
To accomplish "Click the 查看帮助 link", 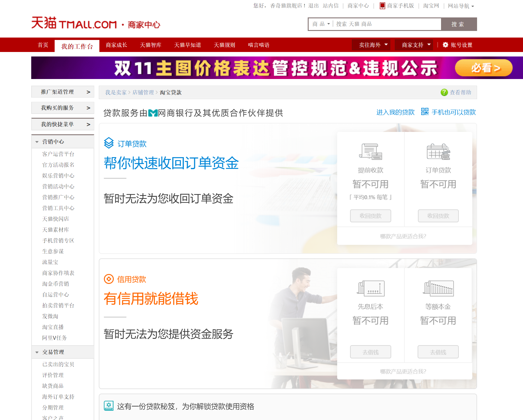I will click(x=460, y=93).
